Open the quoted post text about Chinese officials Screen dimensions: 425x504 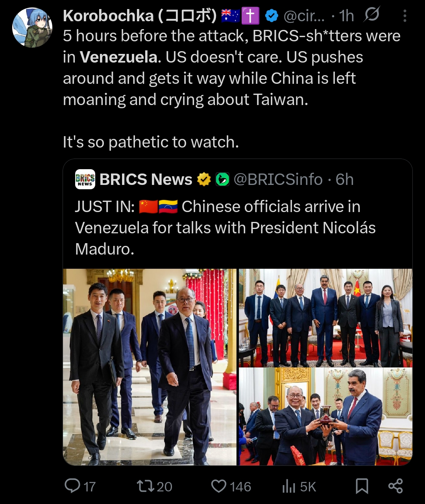pos(225,228)
